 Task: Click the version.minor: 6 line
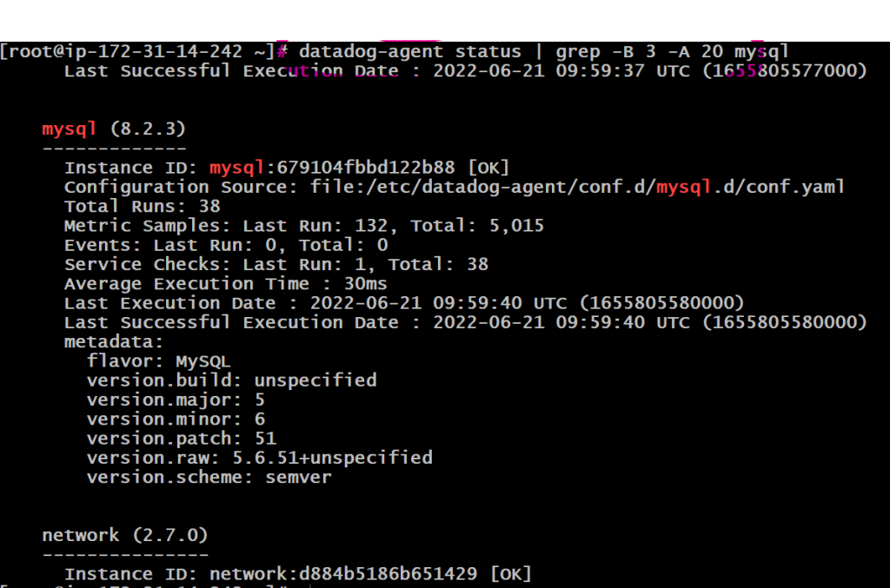[x=176, y=419]
